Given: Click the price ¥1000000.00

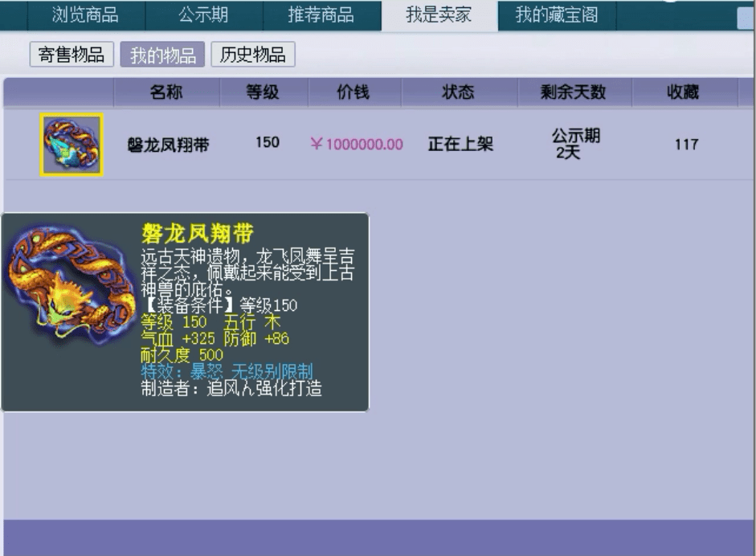Looking at the screenshot, I should (x=357, y=145).
